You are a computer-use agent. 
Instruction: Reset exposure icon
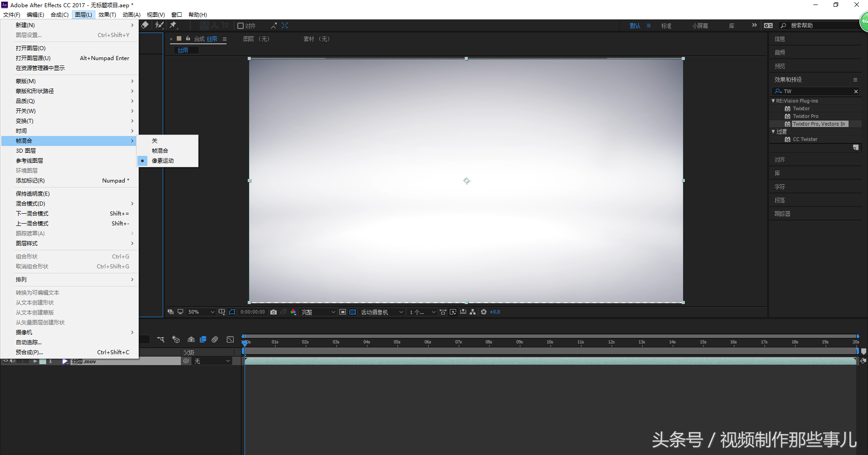point(484,312)
